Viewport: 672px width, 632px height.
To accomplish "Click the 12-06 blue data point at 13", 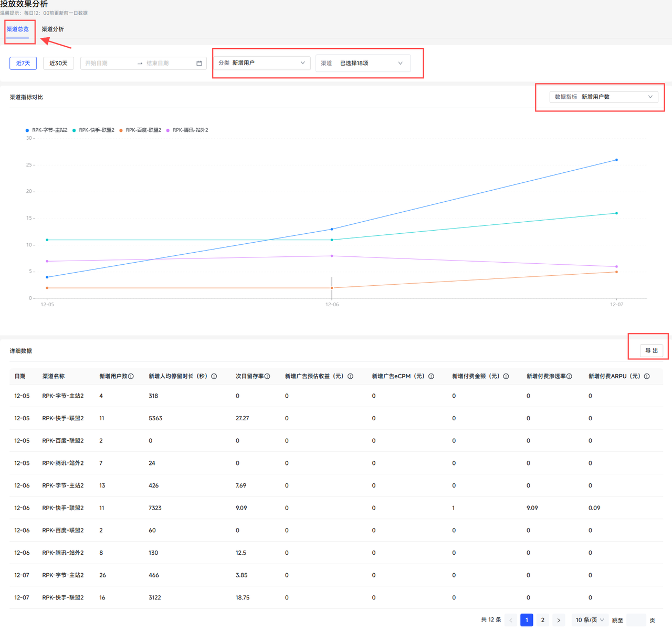I will click(x=332, y=229).
